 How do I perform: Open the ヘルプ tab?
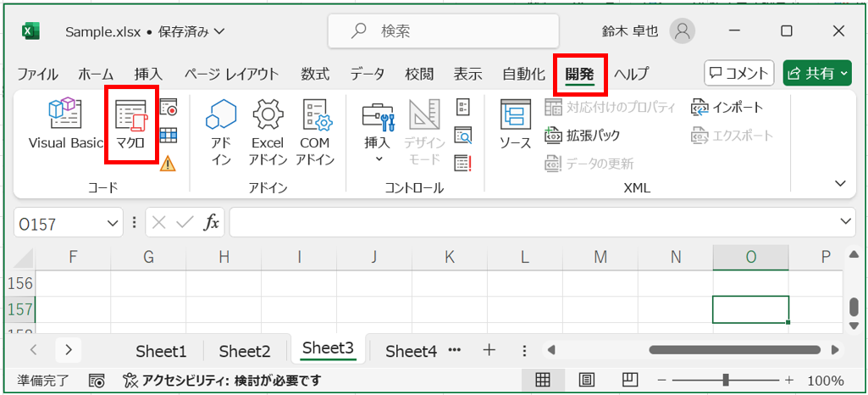[x=632, y=74]
